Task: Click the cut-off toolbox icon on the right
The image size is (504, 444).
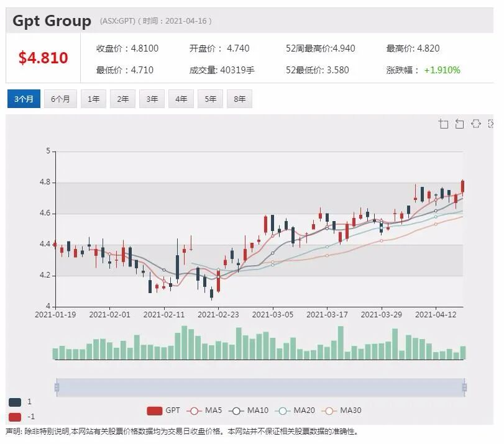Action: [490, 124]
